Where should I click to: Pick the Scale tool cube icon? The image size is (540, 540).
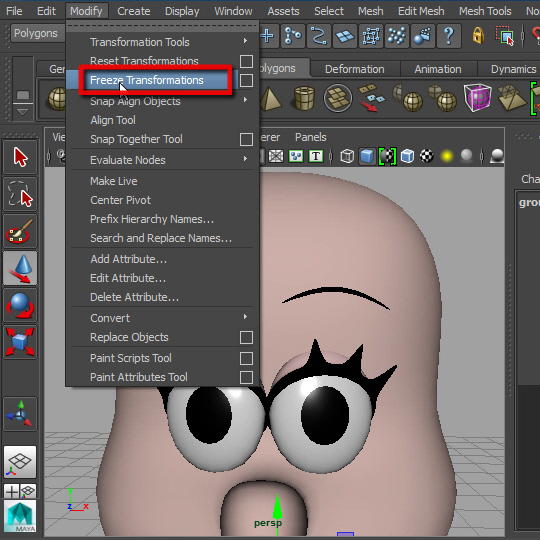coord(20,342)
